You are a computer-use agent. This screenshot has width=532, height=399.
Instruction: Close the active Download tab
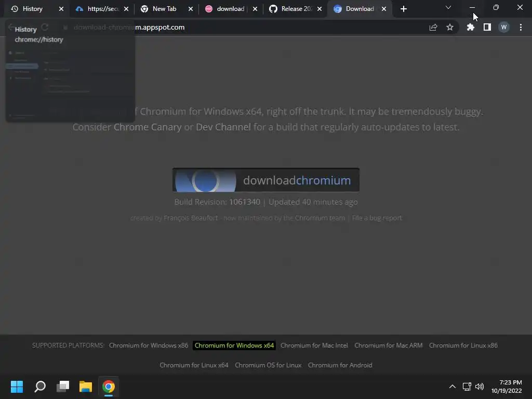[x=384, y=9]
